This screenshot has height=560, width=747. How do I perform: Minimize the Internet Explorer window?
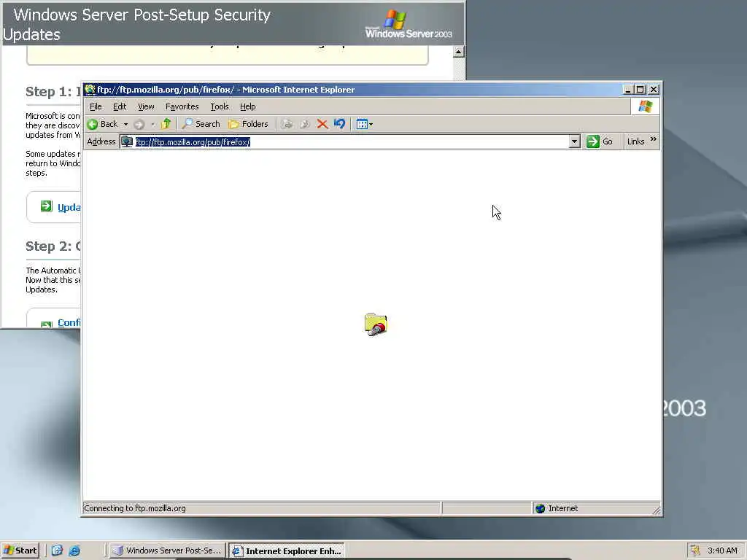[628, 90]
